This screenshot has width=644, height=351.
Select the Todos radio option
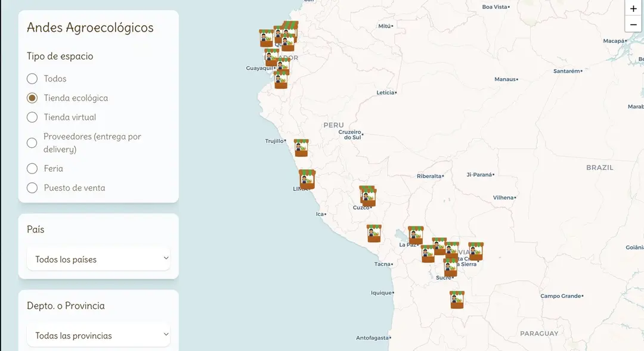pos(32,79)
